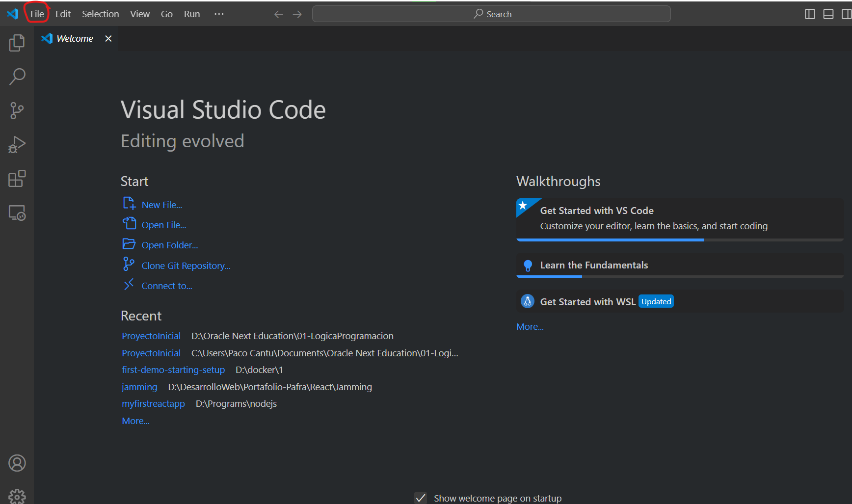This screenshot has width=852, height=504.
Task: Go forward with the right arrow
Action: 297,14
